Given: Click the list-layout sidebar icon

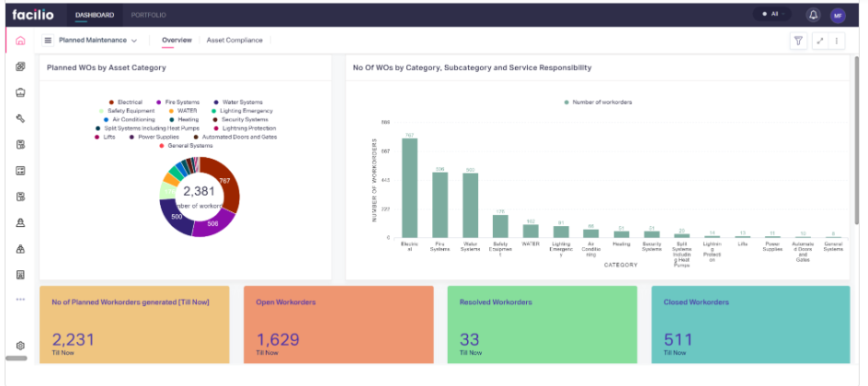Looking at the screenshot, I should [x=20, y=171].
